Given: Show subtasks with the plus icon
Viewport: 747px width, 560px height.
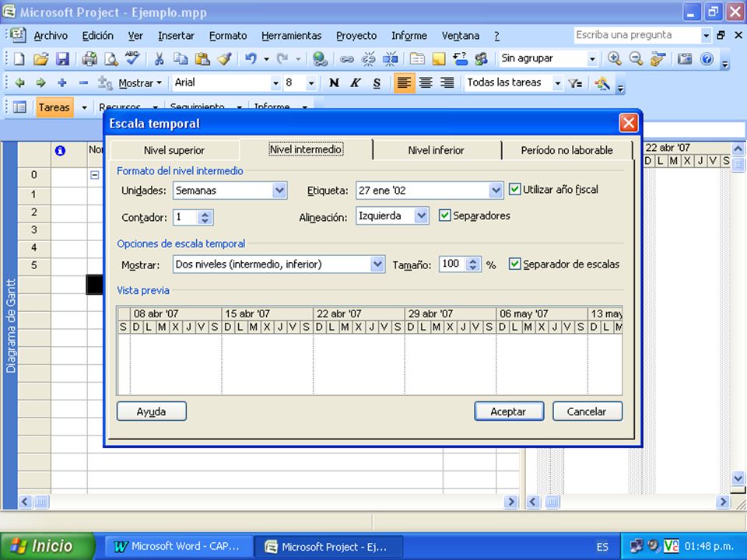Looking at the screenshot, I should coord(62,83).
